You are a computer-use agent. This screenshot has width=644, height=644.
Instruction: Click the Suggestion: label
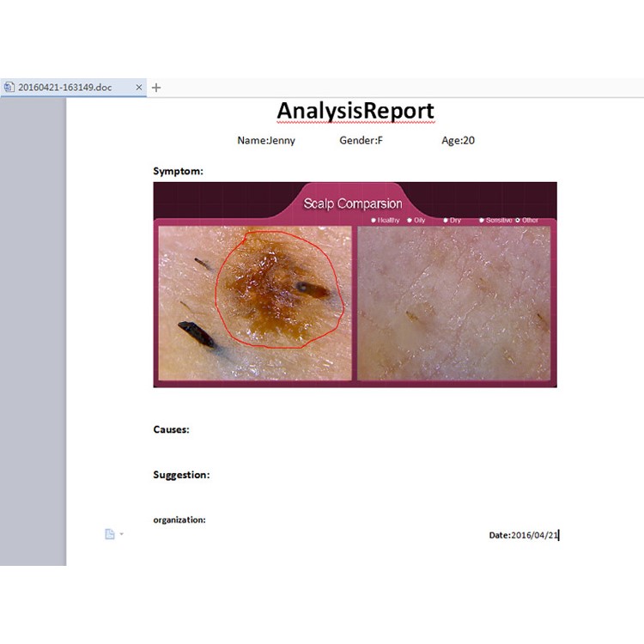(x=181, y=475)
